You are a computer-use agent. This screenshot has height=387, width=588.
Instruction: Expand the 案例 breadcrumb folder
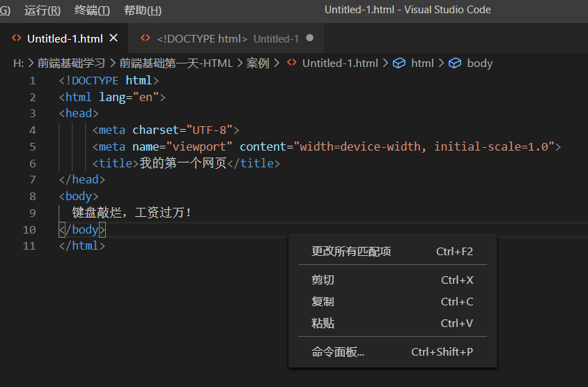pyautogui.click(x=258, y=63)
